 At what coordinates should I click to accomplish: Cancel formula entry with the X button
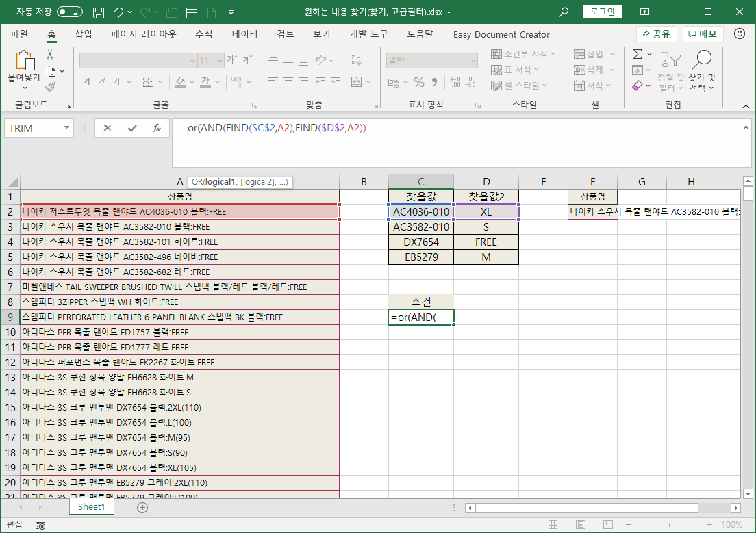pos(108,128)
